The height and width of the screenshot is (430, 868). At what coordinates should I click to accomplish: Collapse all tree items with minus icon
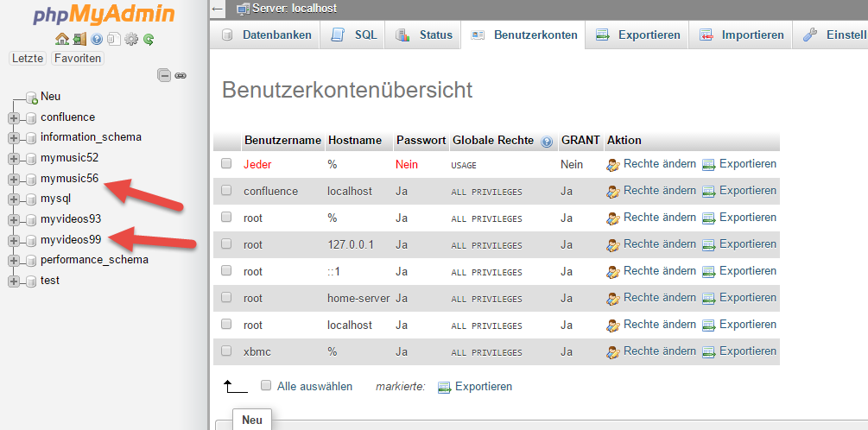(x=164, y=75)
